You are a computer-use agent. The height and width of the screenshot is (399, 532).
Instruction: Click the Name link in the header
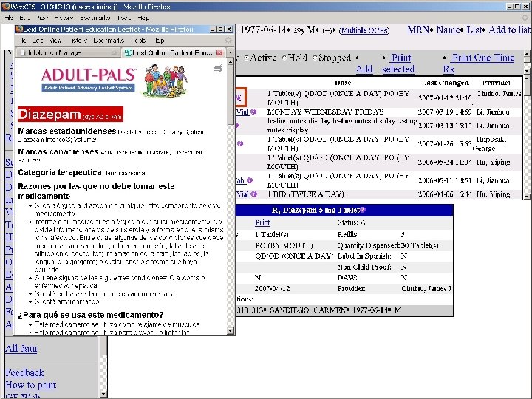coord(448,30)
